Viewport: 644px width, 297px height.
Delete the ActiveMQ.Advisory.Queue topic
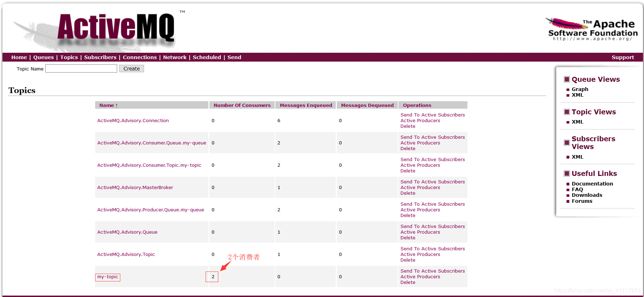click(x=408, y=238)
